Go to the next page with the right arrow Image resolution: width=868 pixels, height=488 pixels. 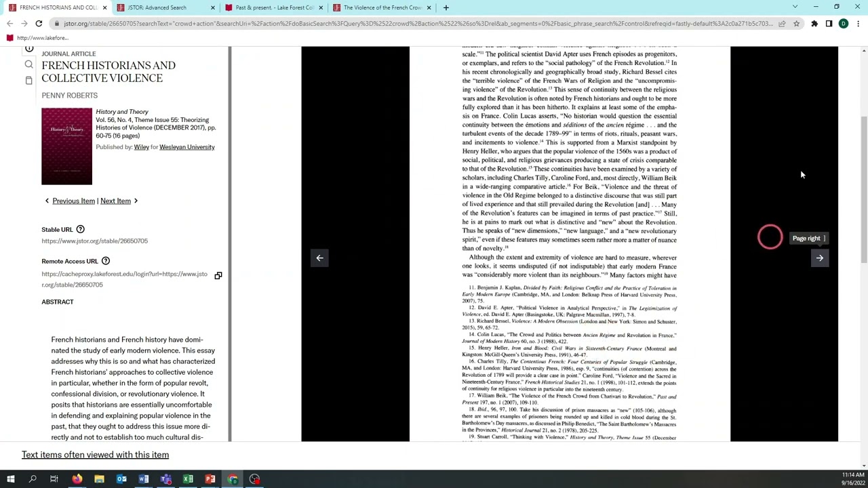click(819, 258)
